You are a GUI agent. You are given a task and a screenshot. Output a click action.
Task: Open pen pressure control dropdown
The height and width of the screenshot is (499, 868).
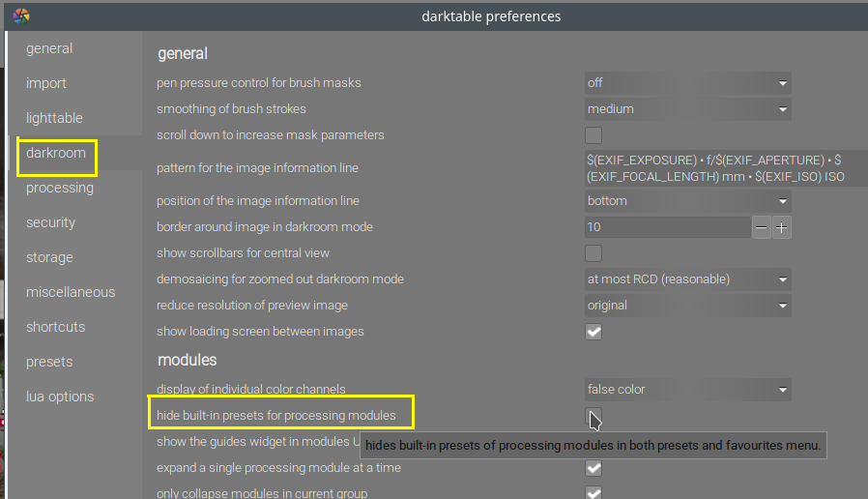coord(687,83)
